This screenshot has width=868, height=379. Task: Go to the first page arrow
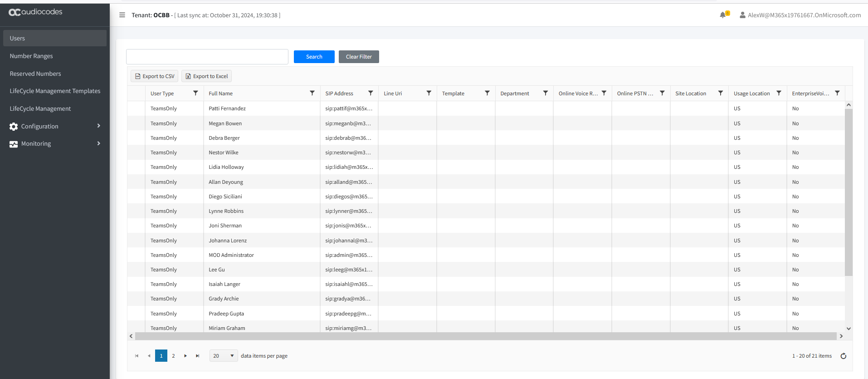tap(137, 356)
